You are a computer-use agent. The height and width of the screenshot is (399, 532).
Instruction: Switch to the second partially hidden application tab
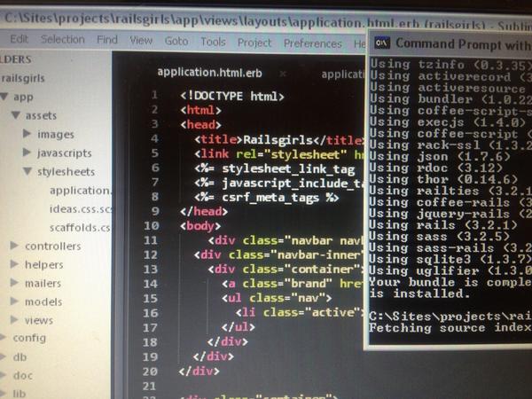(342, 74)
